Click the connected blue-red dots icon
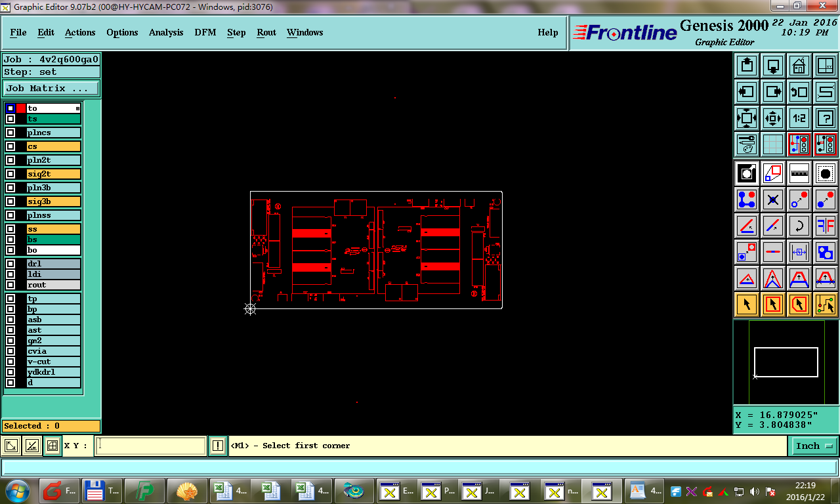This screenshot has height=504, width=840. click(x=747, y=199)
